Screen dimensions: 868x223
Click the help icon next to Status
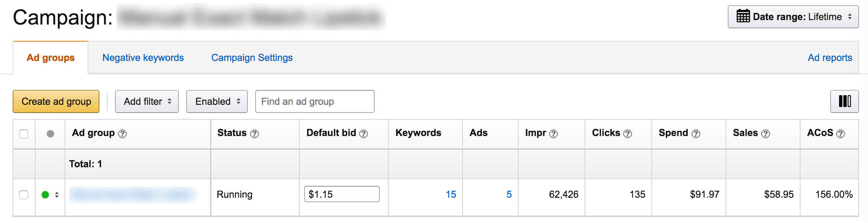254,134
